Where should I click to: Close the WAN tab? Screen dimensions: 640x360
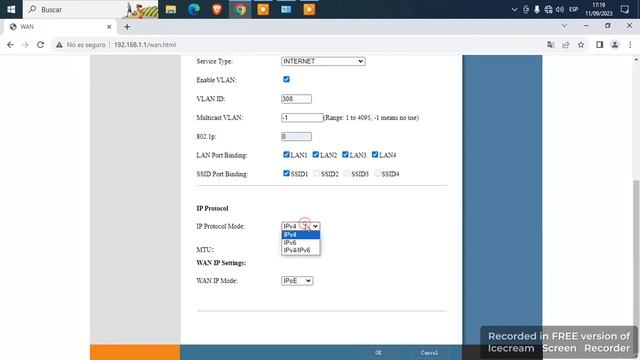click(109, 27)
